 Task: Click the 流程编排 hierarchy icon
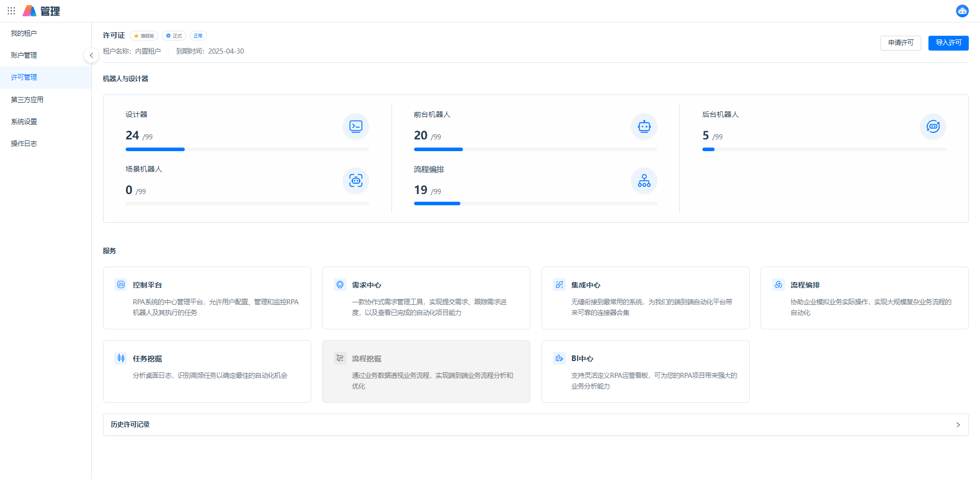click(x=644, y=181)
